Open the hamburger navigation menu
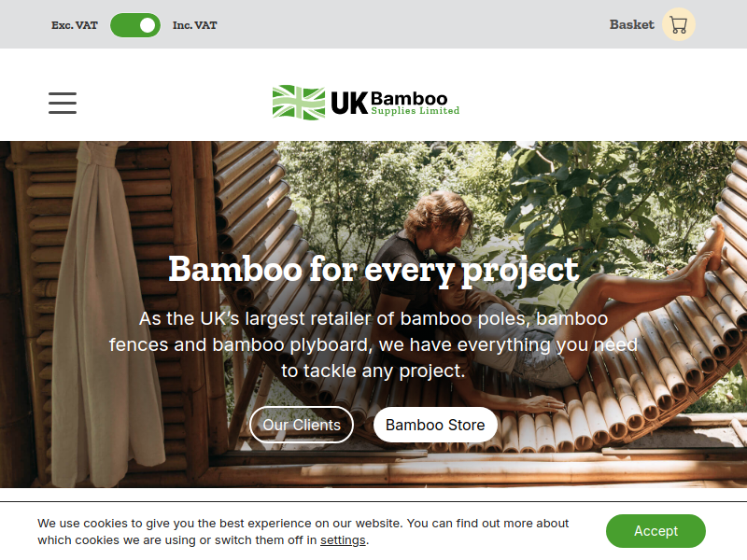Viewport: 747px width, 560px height. (63, 103)
